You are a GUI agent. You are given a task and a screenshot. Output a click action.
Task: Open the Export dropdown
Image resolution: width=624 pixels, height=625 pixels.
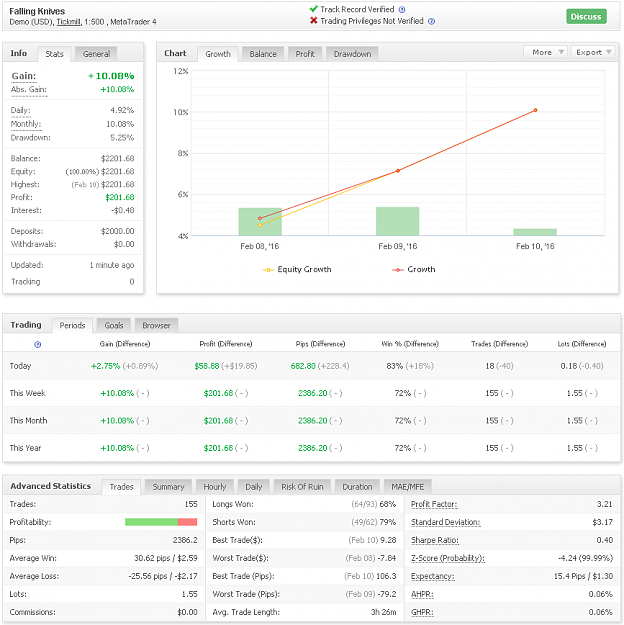[x=593, y=52]
